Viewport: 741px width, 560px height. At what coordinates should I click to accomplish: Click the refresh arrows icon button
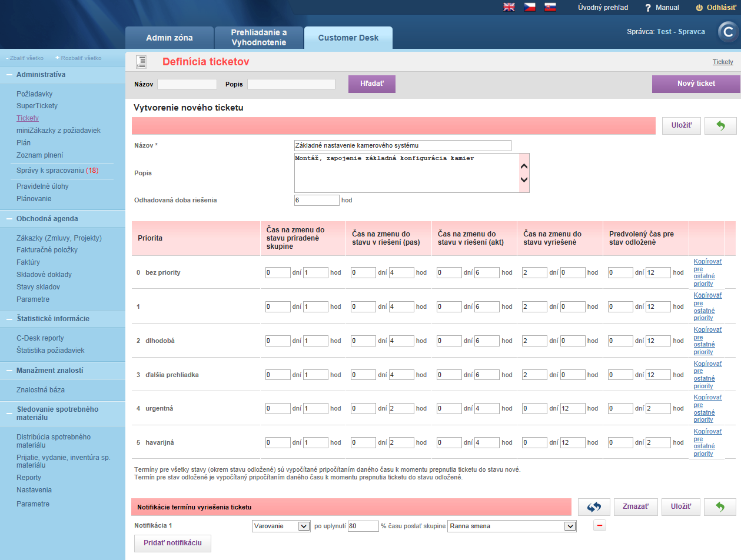(593, 507)
